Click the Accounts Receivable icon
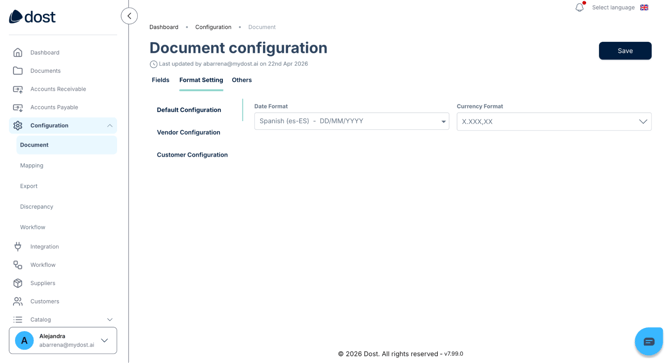Viewport: 670px width, 363px height. tap(18, 89)
